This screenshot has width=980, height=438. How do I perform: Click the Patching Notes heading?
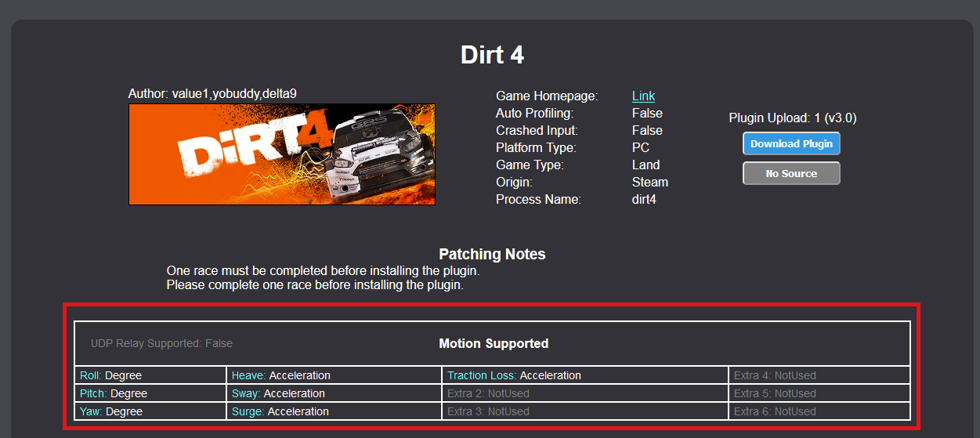click(492, 254)
